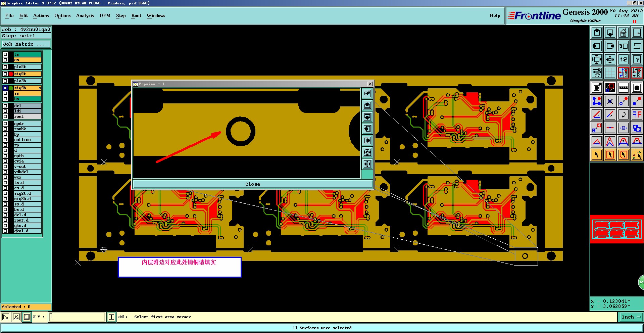Open the Options menu
Viewport: 644px width, 333px height.
(x=62, y=16)
